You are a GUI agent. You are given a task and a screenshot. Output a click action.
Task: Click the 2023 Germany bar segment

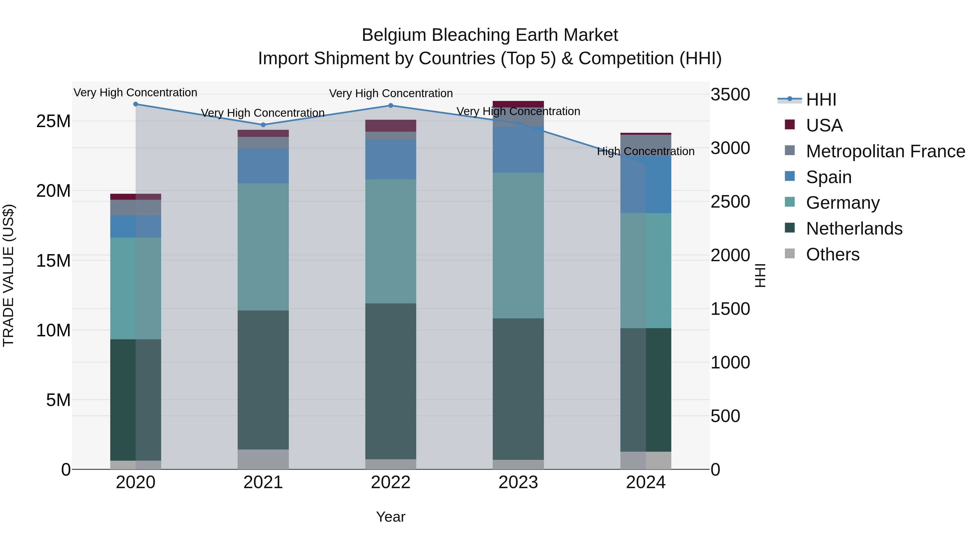pyautogui.click(x=518, y=246)
